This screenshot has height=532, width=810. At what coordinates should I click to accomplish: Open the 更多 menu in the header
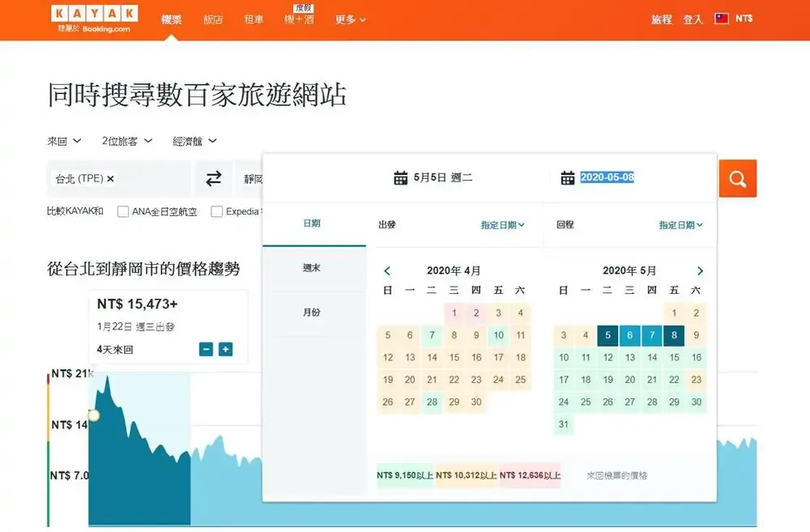coord(350,19)
